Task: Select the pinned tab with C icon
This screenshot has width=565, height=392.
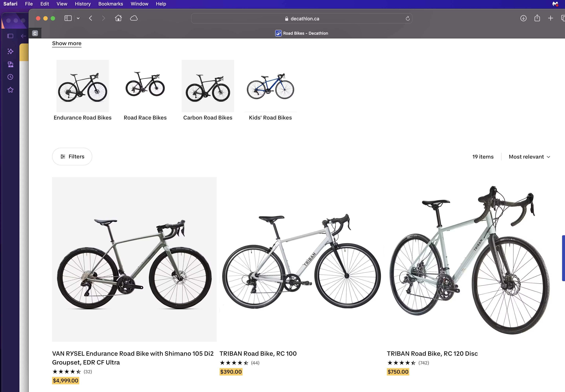Action: pyautogui.click(x=35, y=33)
